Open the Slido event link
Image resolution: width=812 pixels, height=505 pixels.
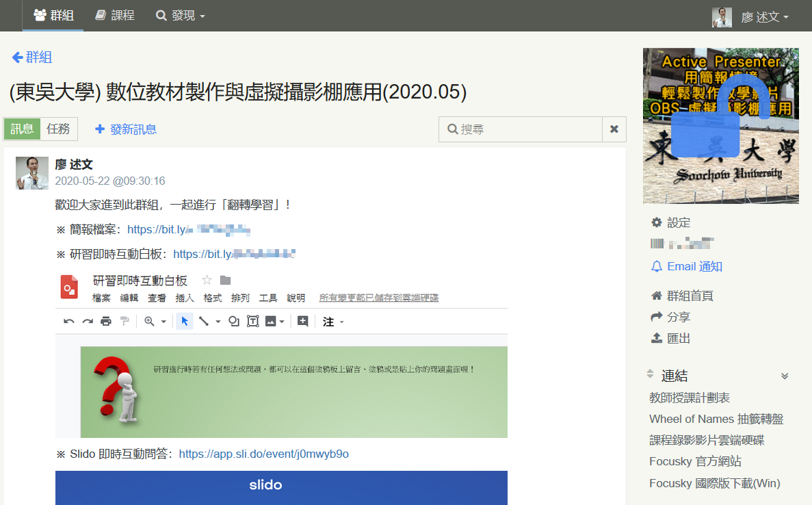(x=263, y=454)
